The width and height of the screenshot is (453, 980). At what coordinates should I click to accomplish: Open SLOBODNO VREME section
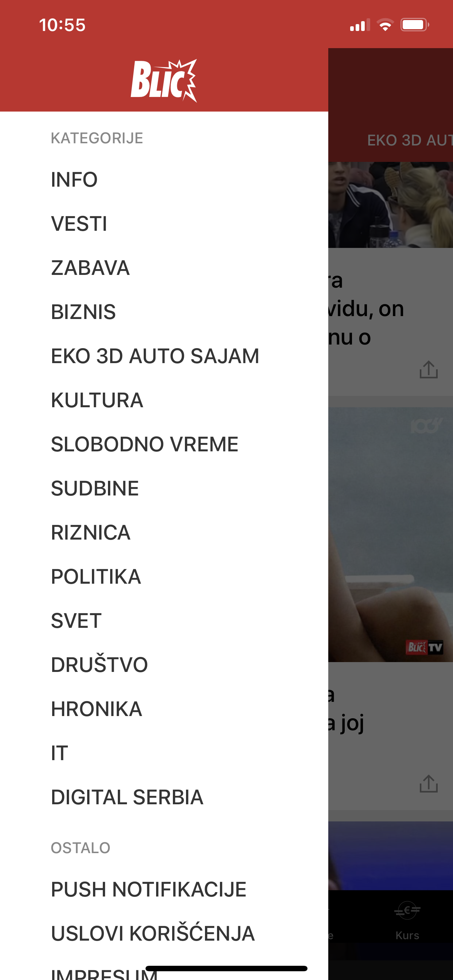[x=145, y=444]
